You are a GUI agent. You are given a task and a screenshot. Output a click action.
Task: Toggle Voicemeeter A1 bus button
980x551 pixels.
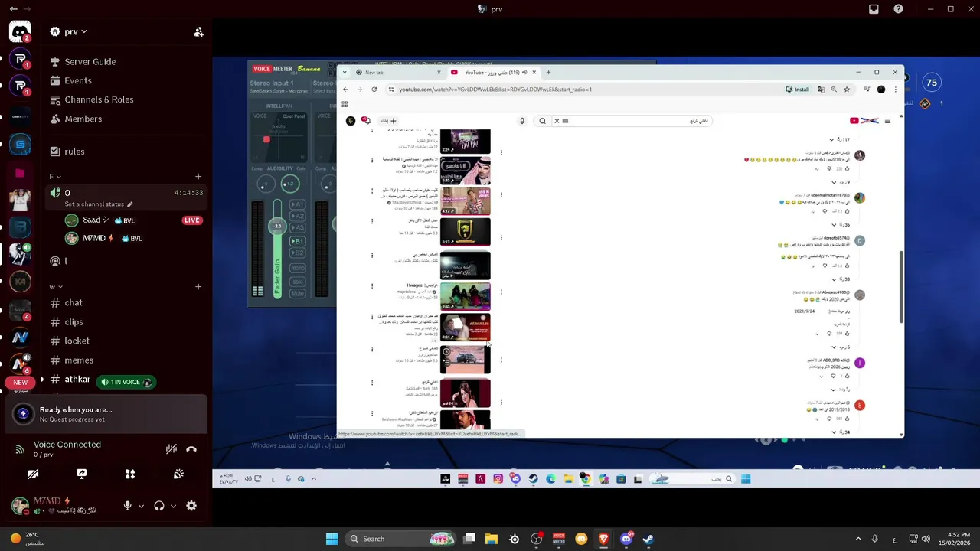click(298, 204)
